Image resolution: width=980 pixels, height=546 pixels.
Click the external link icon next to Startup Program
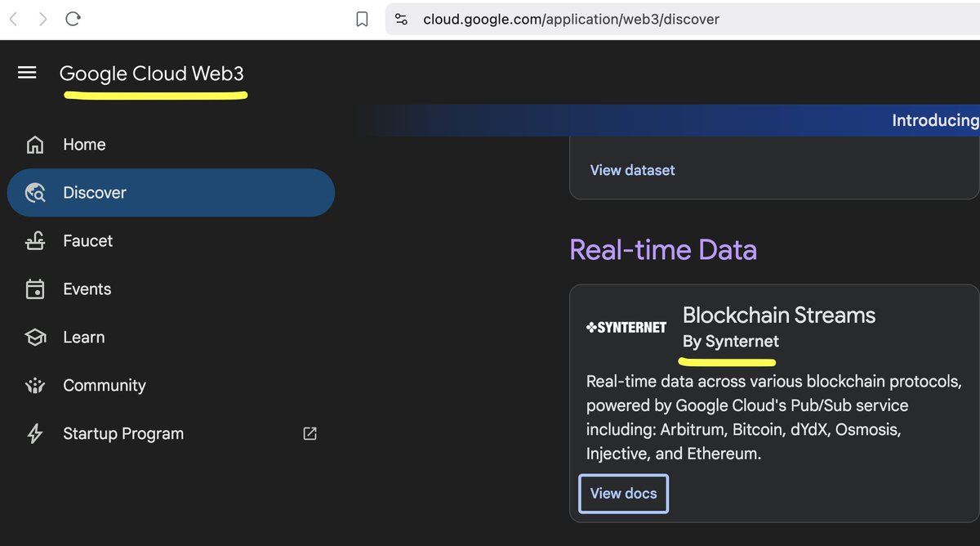pos(309,433)
